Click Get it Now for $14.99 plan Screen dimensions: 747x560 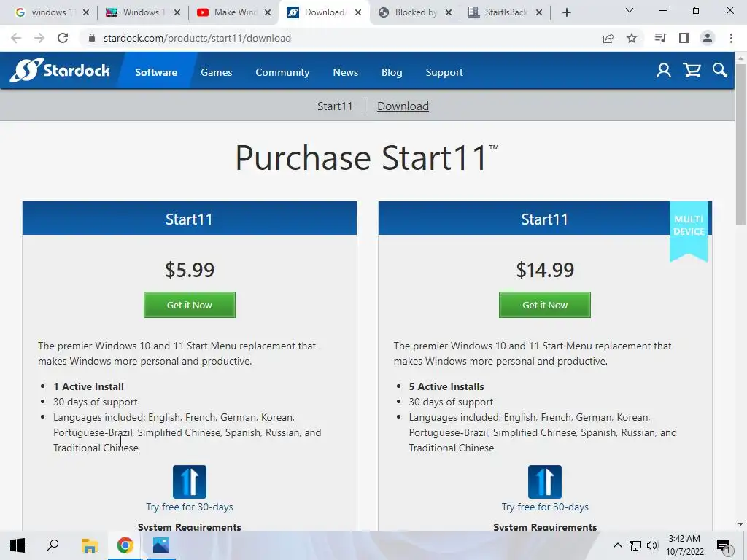pos(545,305)
